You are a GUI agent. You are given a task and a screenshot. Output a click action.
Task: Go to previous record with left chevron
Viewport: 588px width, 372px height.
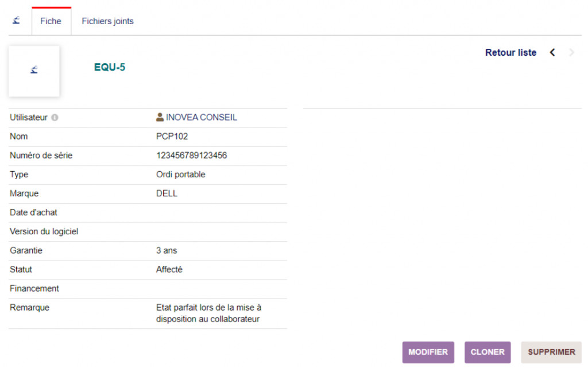pos(552,53)
